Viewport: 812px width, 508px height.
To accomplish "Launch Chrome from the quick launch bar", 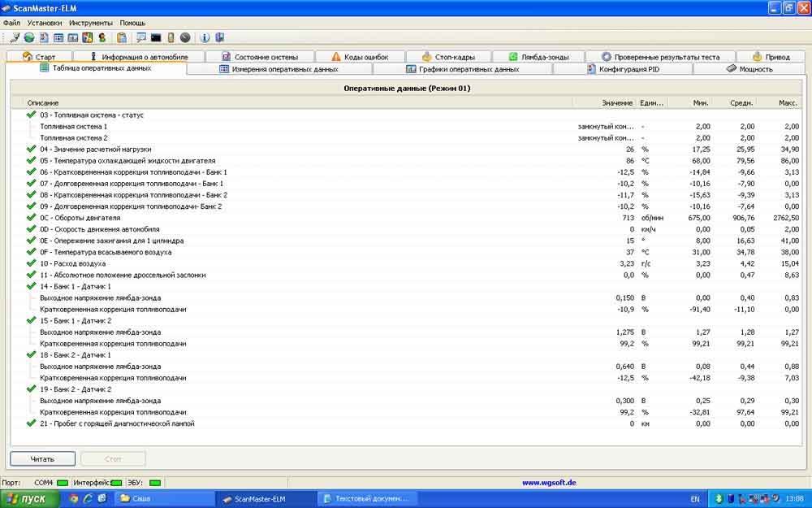I will (74, 498).
